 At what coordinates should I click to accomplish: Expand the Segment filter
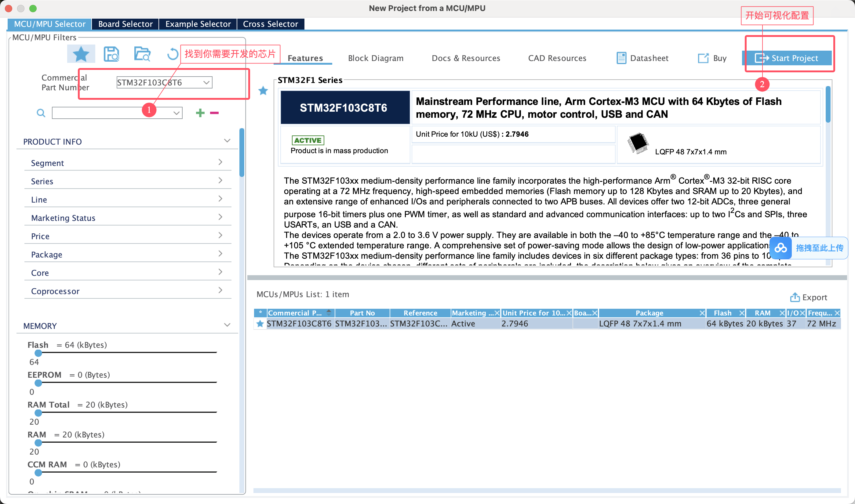pos(220,162)
